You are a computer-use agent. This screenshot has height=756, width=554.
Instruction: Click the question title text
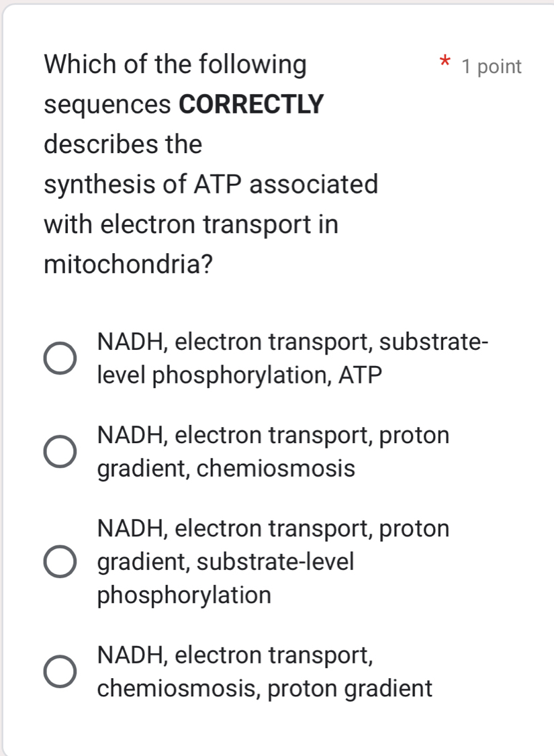point(175,64)
